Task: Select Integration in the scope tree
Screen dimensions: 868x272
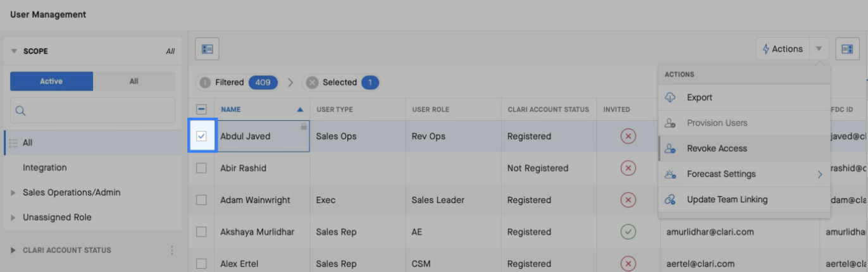Action: click(x=45, y=168)
